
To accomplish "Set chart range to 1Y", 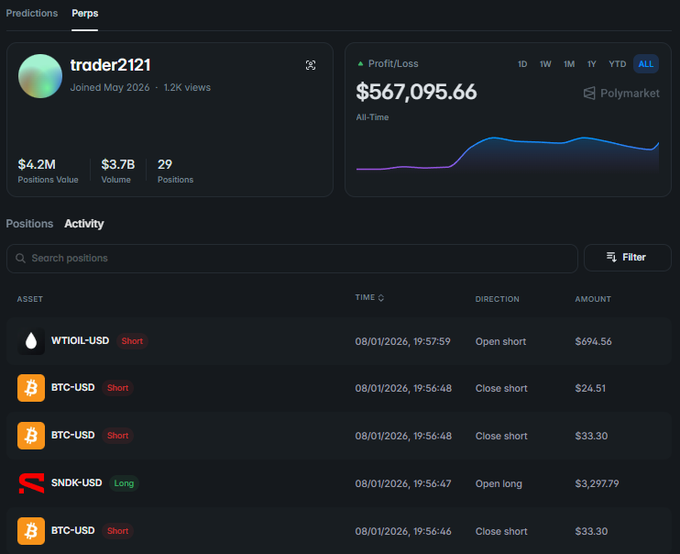I will [x=592, y=64].
